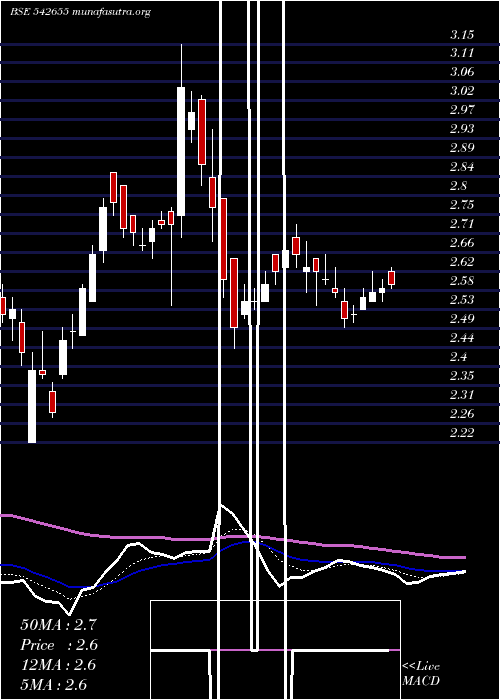Click the '50MA : 2.7' legend text
The image size is (500, 700).
(58, 625)
